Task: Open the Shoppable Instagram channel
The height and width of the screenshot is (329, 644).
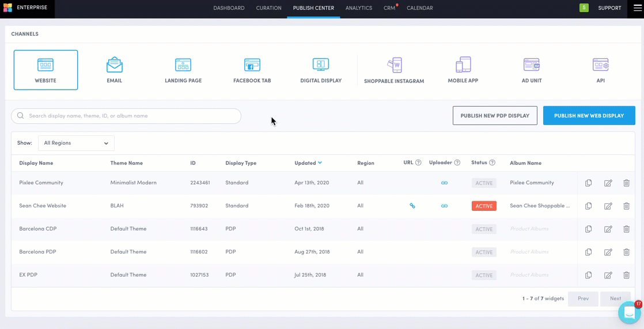Action: (x=394, y=70)
